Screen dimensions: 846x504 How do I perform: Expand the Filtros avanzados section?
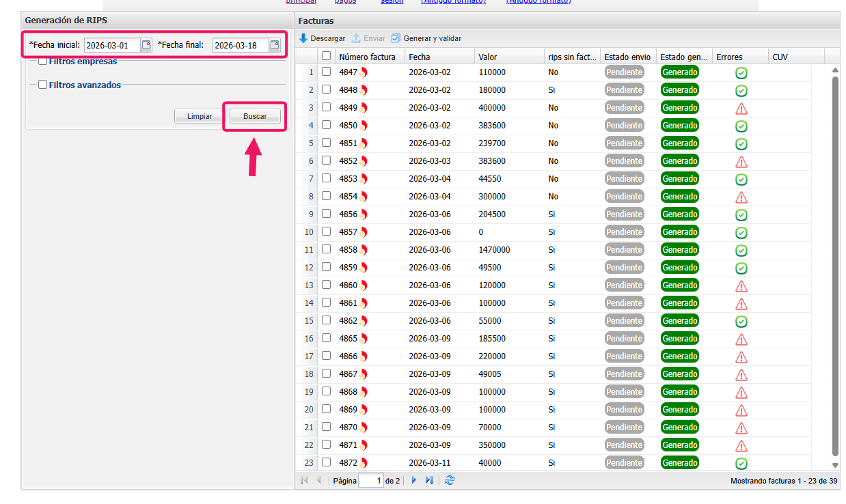tap(43, 85)
